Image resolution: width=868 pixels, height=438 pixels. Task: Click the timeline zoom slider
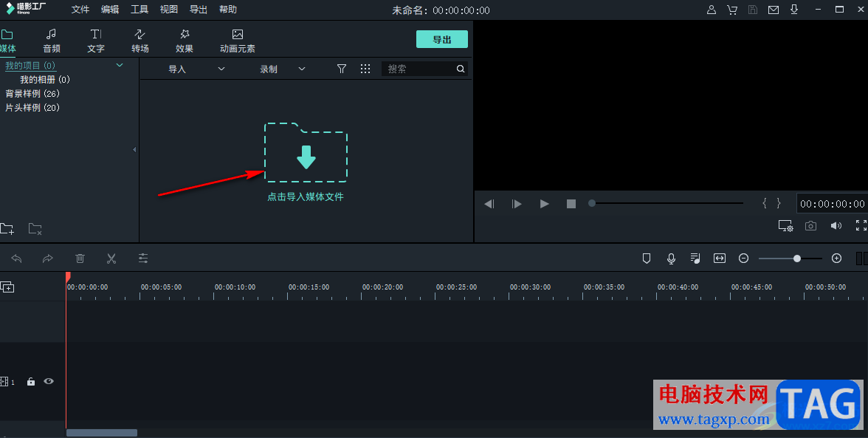(x=790, y=258)
